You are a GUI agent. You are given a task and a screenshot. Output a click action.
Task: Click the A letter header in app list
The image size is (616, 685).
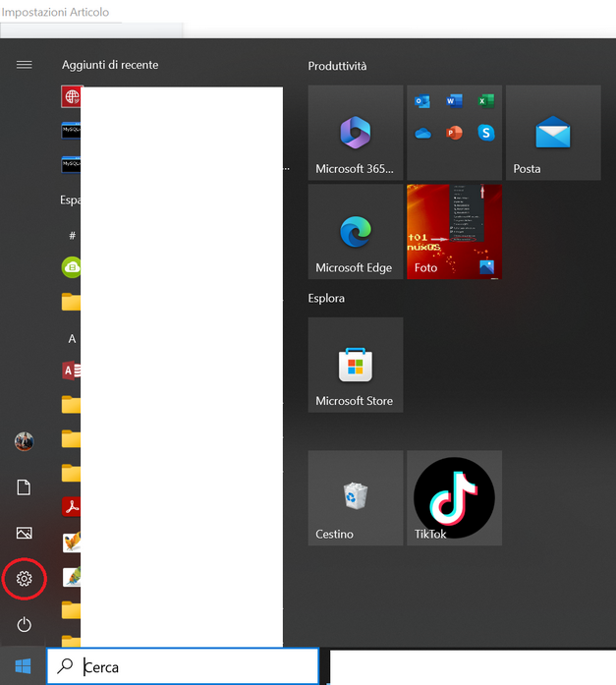(72, 338)
